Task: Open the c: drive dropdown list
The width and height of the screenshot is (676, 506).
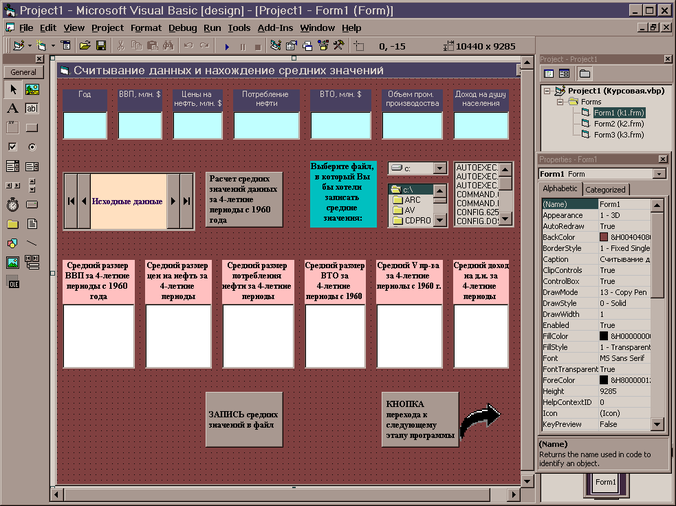Action: point(439,168)
